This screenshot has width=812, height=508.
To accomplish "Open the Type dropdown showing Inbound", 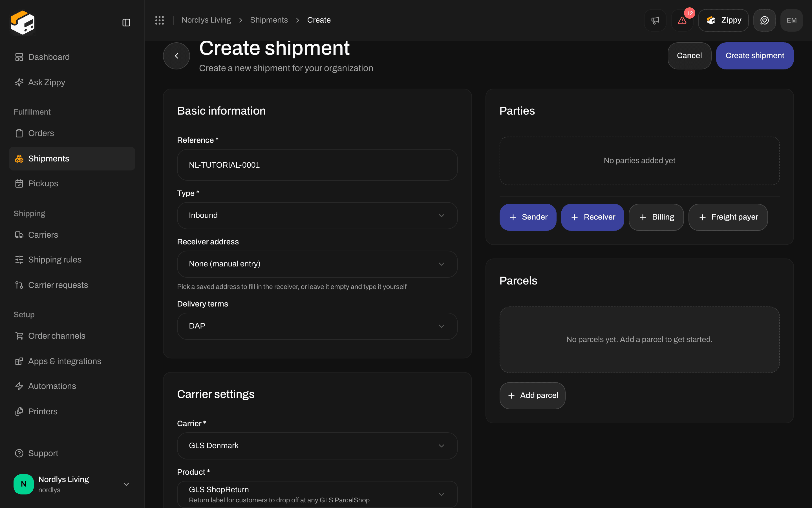I will point(317,215).
